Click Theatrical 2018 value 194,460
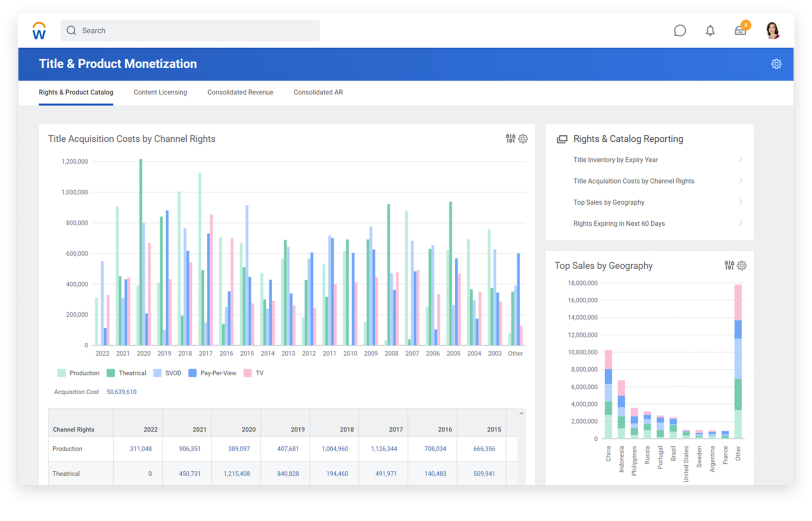 coord(337,474)
